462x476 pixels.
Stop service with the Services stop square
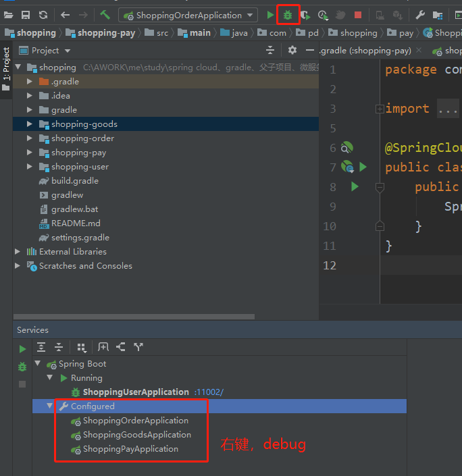(22, 384)
